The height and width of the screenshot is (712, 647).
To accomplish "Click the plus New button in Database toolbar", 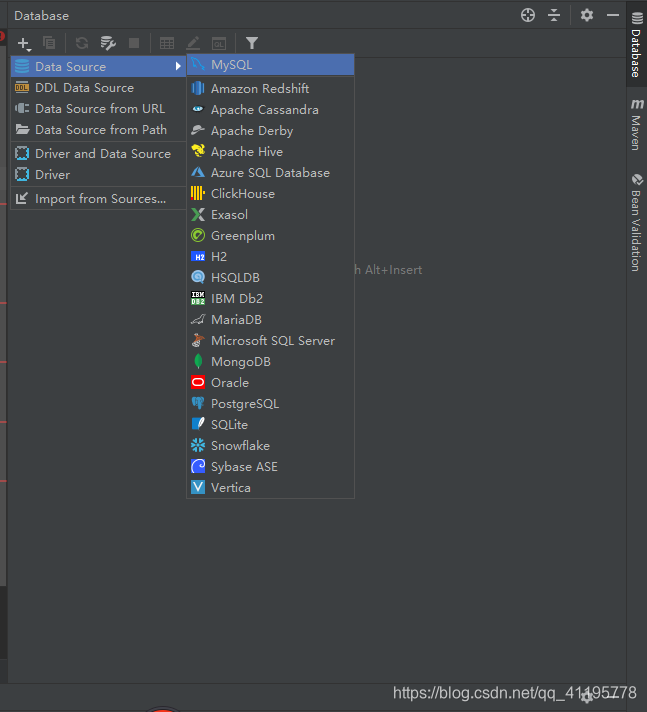I will coord(24,44).
